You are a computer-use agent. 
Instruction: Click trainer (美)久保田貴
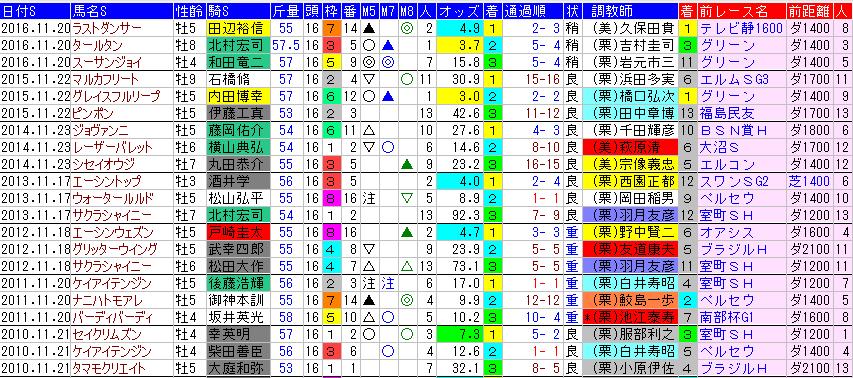click(630, 28)
